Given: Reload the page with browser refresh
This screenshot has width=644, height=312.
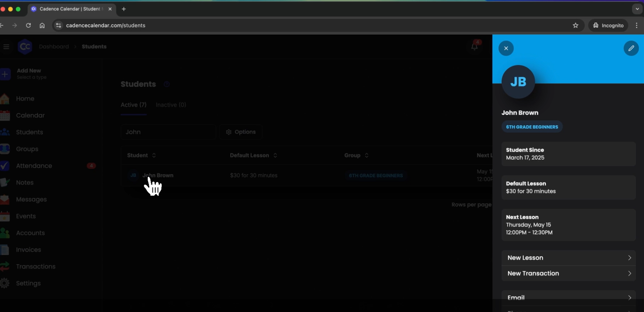Looking at the screenshot, I should tap(28, 25).
